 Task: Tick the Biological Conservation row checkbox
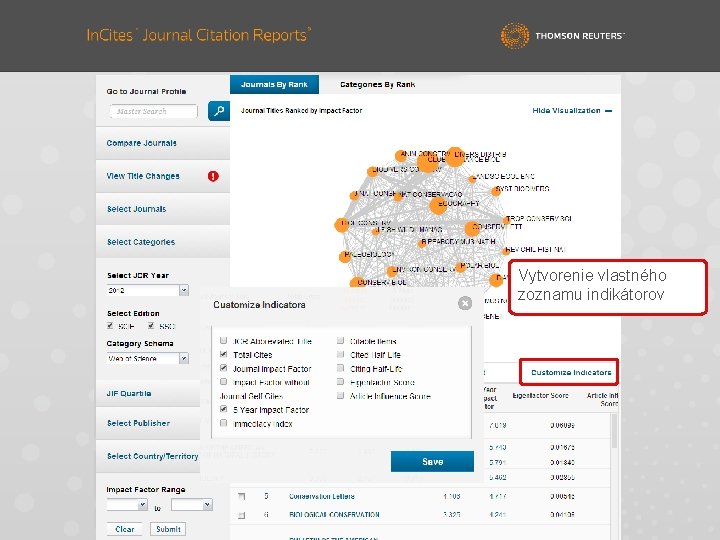(x=242, y=515)
